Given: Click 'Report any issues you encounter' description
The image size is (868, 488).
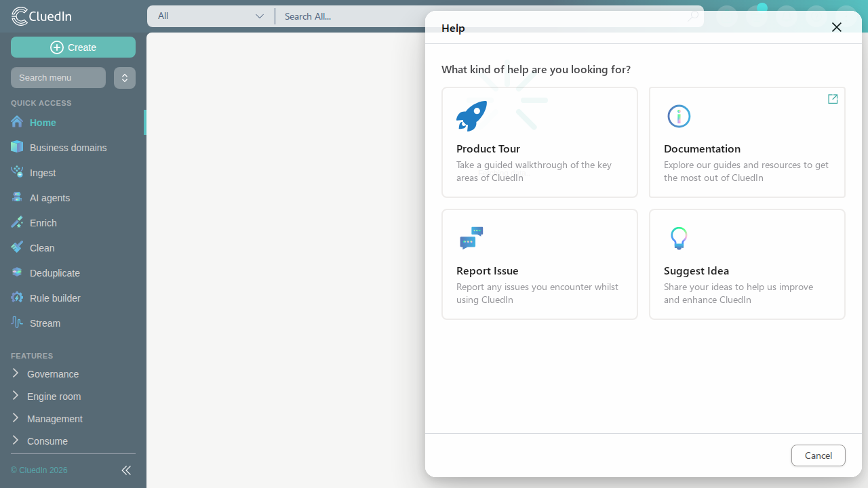Looking at the screenshot, I should click(x=537, y=293).
